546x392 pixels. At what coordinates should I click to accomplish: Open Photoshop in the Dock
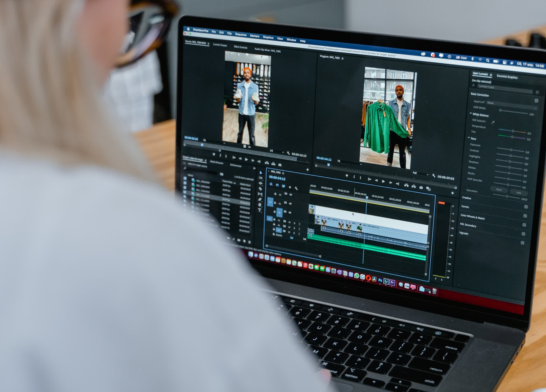(x=380, y=280)
